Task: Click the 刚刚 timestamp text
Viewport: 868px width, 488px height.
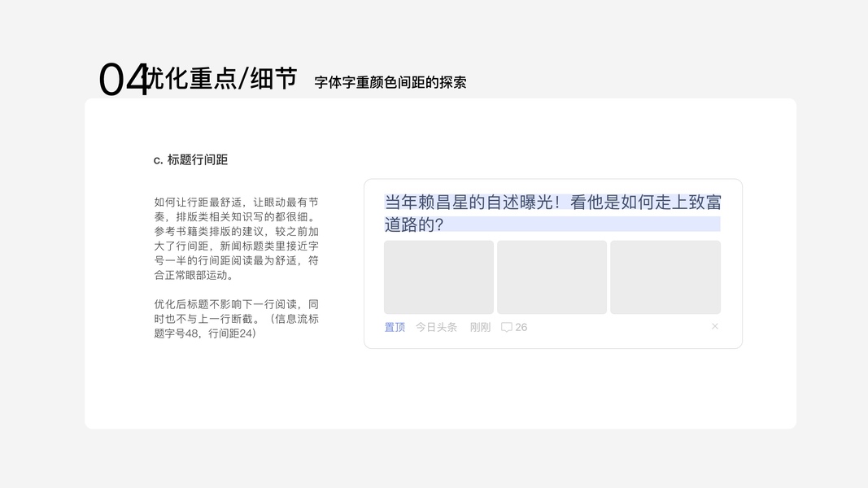Action: [x=480, y=327]
